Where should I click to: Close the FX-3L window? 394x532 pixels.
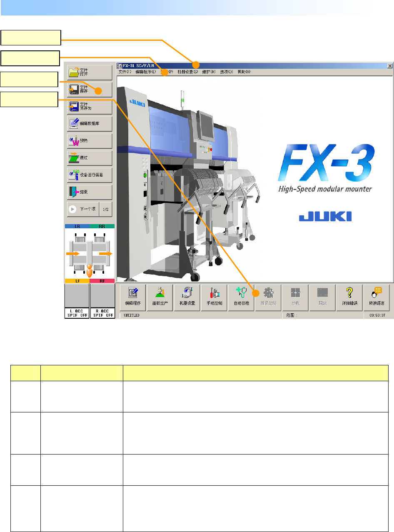tap(390, 66)
